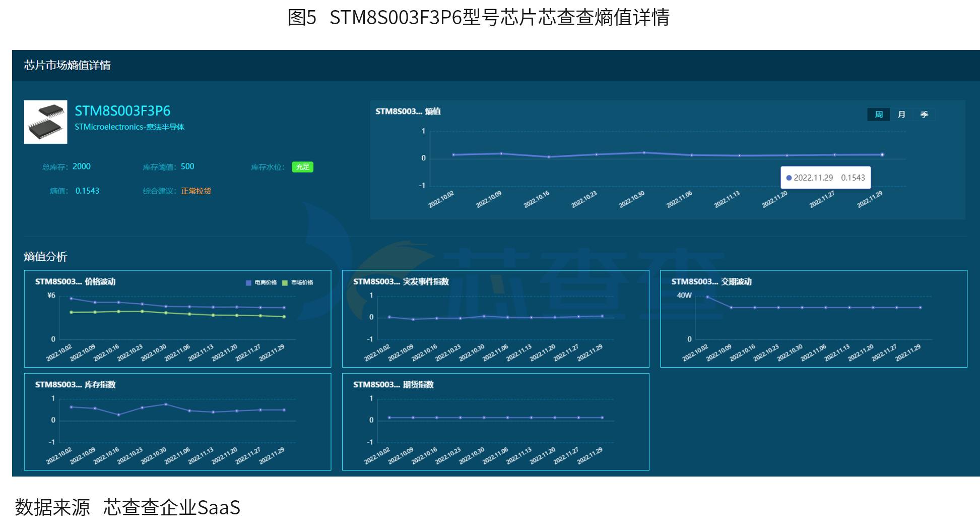Click 2022.10.30 peak point on 库存指数 chart
The height and width of the screenshot is (531, 980).
pos(166,404)
